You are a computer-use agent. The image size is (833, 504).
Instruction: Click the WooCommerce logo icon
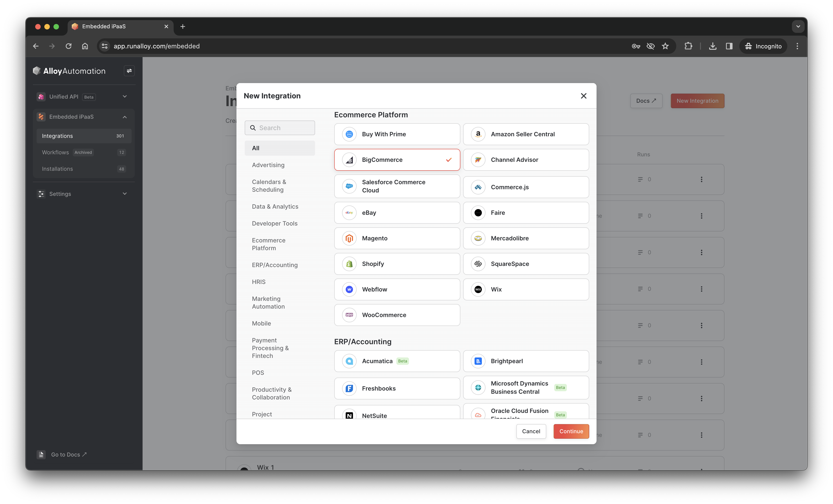point(349,315)
